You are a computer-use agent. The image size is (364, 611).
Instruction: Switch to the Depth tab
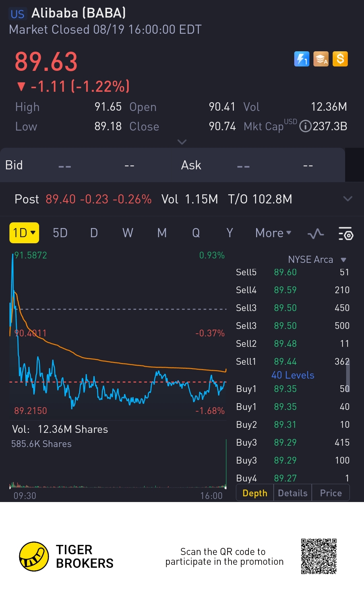coord(255,493)
